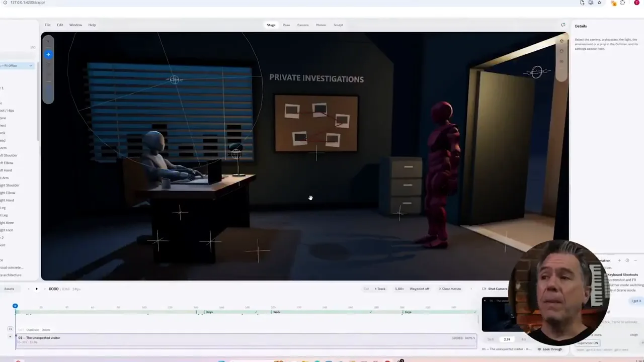Viewport: 644px width, 362px height.
Task: Select the 16:9 aspect ratio option
Action: 491,339
